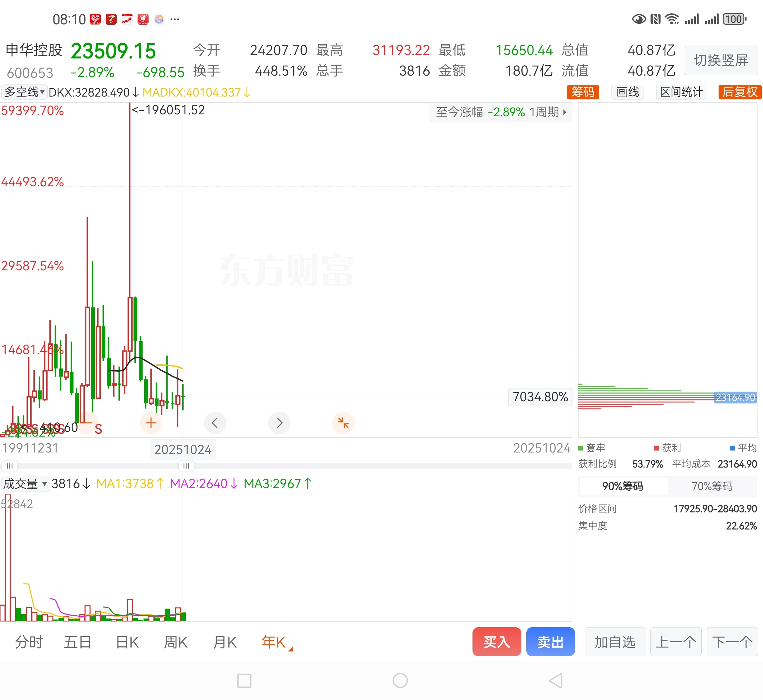
Task: Toggle the 筹码 chip distribution panel
Action: (x=583, y=92)
